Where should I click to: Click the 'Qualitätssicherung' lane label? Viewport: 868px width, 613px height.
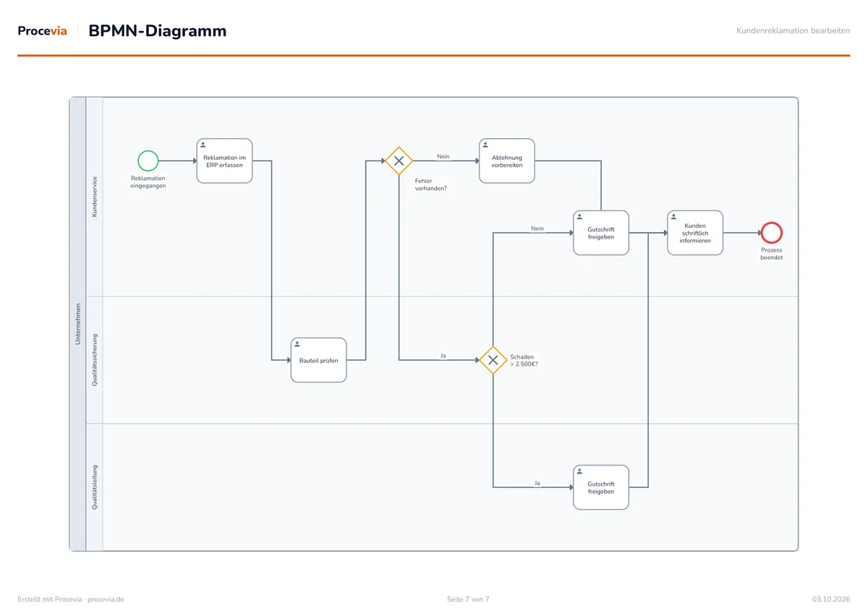click(x=95, y=360)
